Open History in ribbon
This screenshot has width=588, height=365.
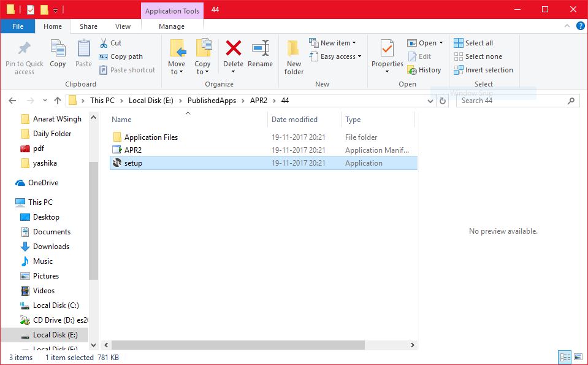[424, 70]
